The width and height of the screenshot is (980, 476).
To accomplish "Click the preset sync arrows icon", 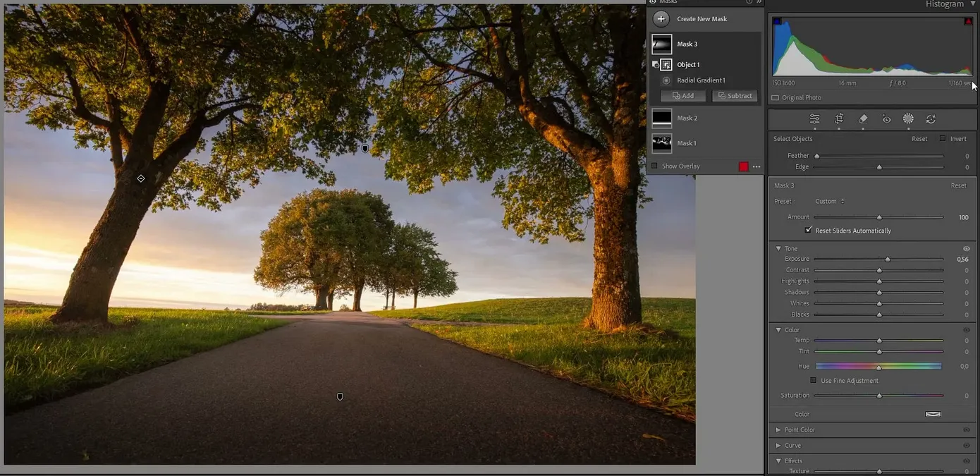I will click(x=931, y=119).
